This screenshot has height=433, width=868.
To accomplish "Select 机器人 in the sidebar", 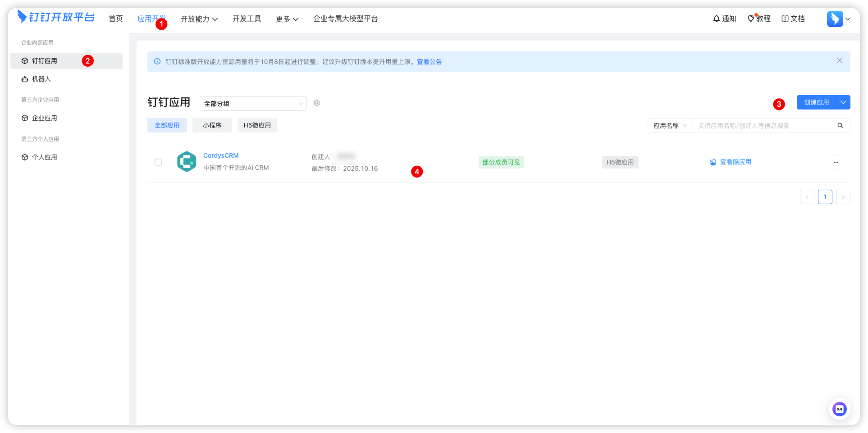I will click(41, 79).
